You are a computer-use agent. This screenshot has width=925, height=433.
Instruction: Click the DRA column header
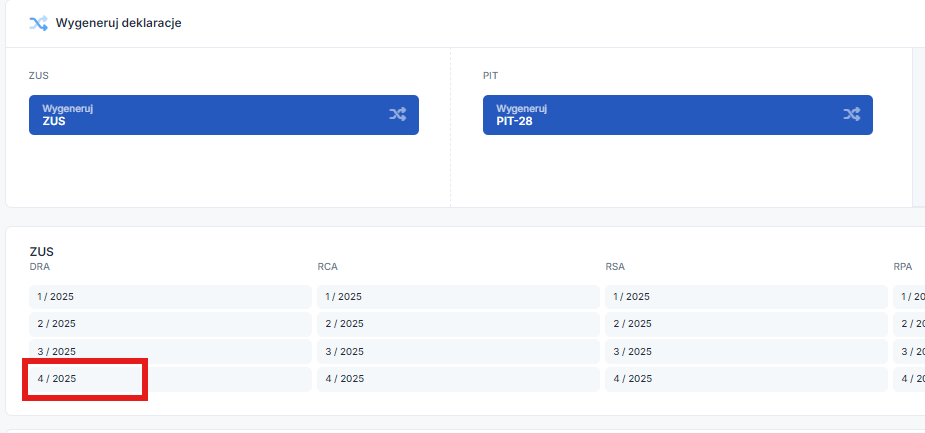point(40,267)
